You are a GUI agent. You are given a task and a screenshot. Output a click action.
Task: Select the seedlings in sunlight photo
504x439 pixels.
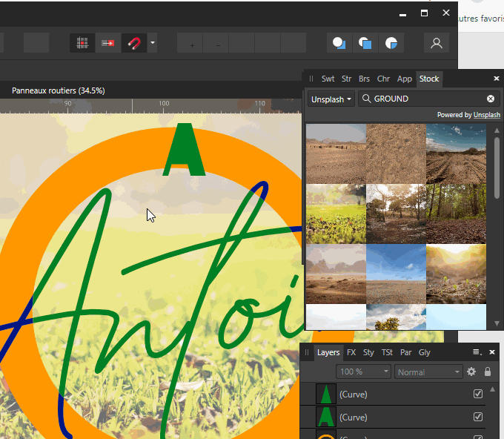click(456, 274)
